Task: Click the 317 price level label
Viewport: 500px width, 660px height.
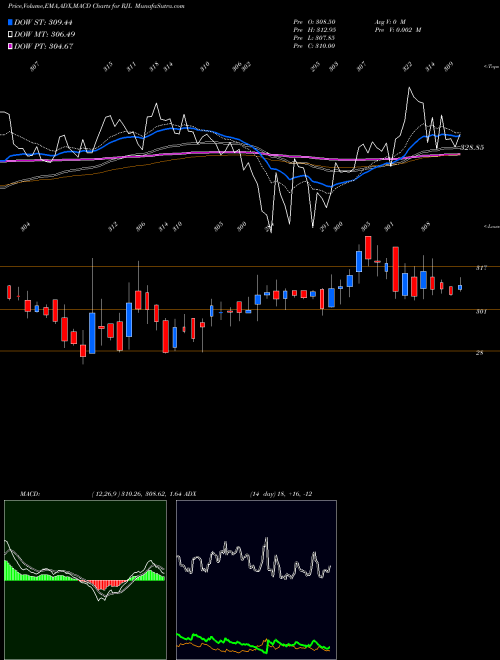Action: coord(481,268)
